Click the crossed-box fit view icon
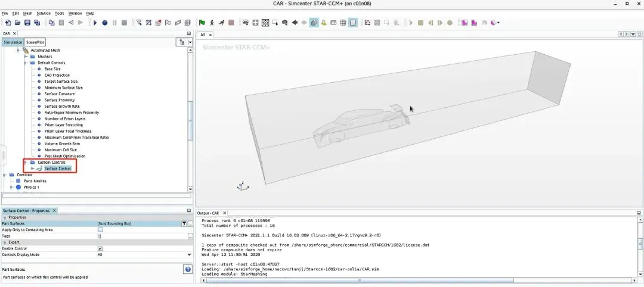644x287 pixels. coord(265,23)
